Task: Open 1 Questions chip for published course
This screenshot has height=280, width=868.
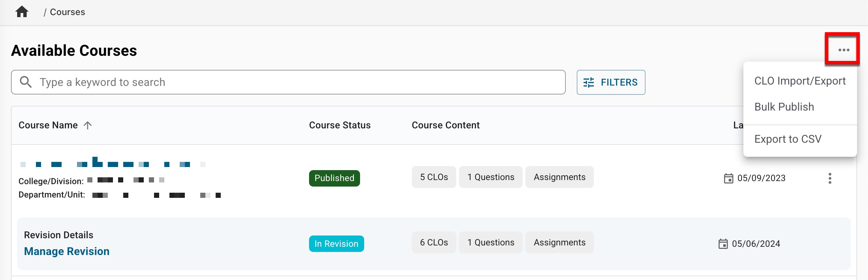Action: [490, 177]
